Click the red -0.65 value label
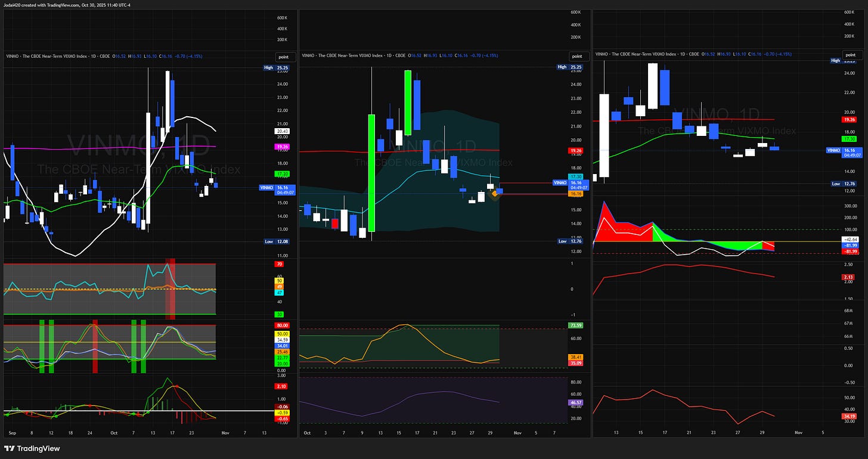The image size is (868, 459). click(281, 418)
